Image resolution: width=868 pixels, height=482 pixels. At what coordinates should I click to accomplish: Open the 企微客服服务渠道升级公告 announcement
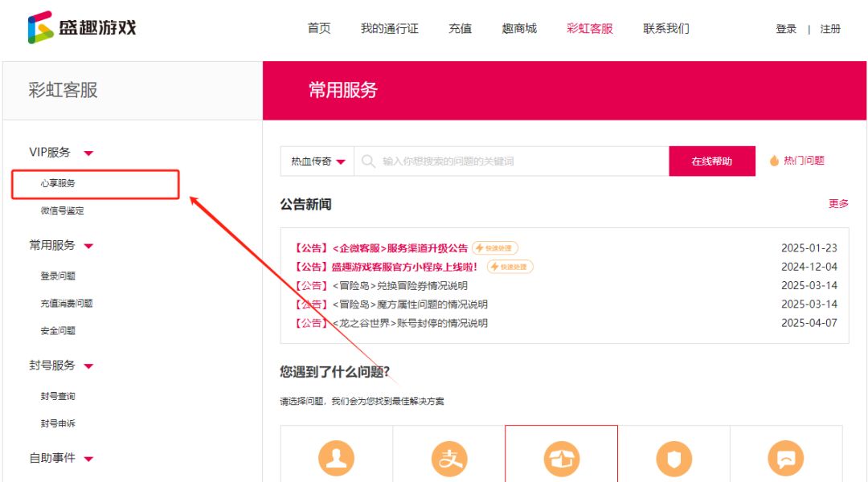pos(380,248)
